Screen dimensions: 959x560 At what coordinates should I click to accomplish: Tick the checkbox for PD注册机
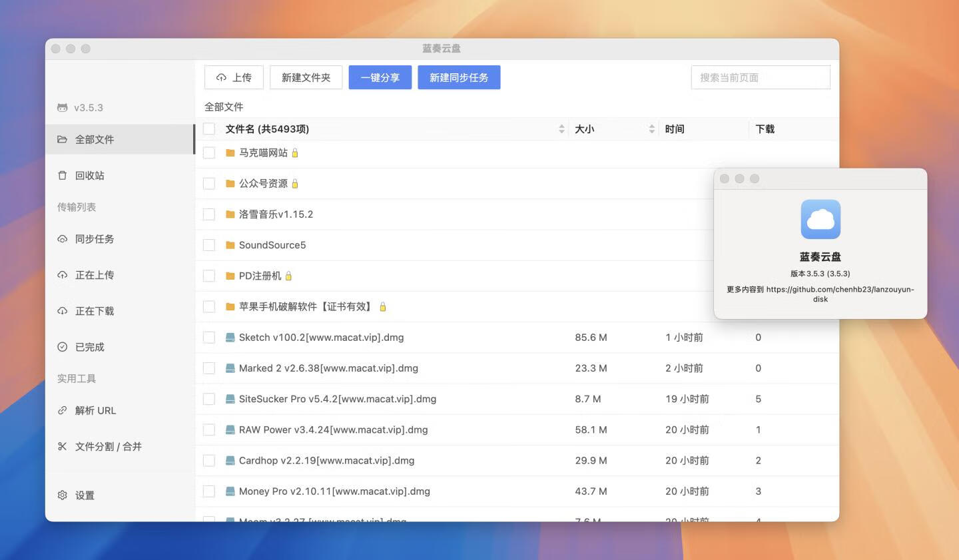pyautogui.click(x=209, y=276)
